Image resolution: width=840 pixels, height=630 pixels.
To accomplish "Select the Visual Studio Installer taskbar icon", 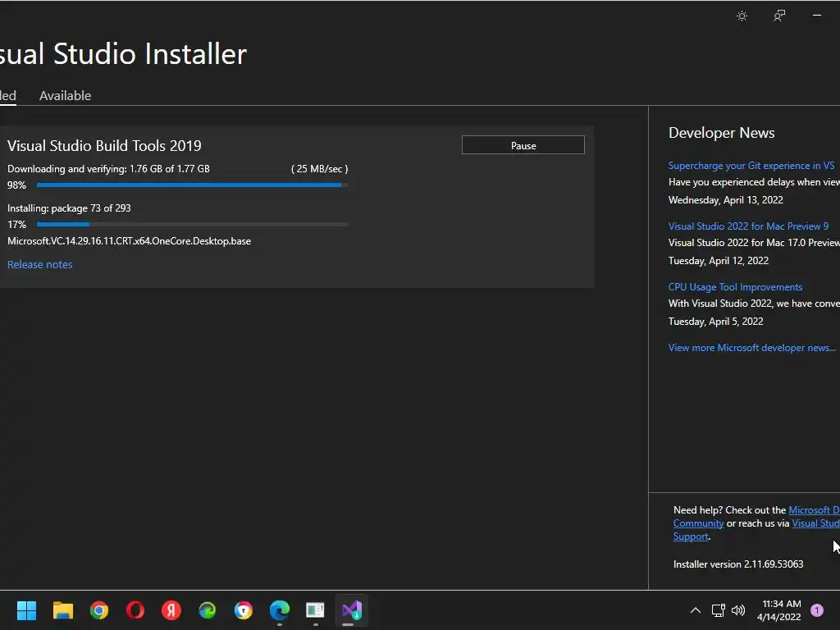I will coord(351,610).
